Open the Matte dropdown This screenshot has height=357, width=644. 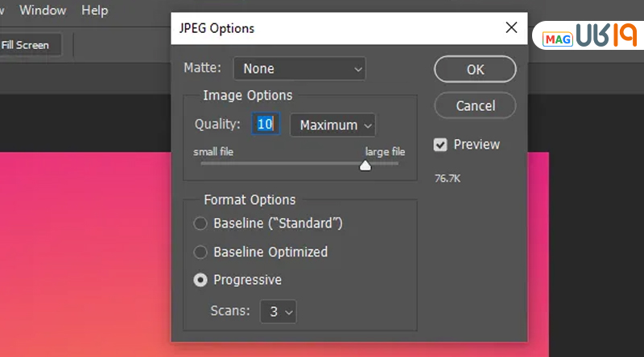point(299,69)
